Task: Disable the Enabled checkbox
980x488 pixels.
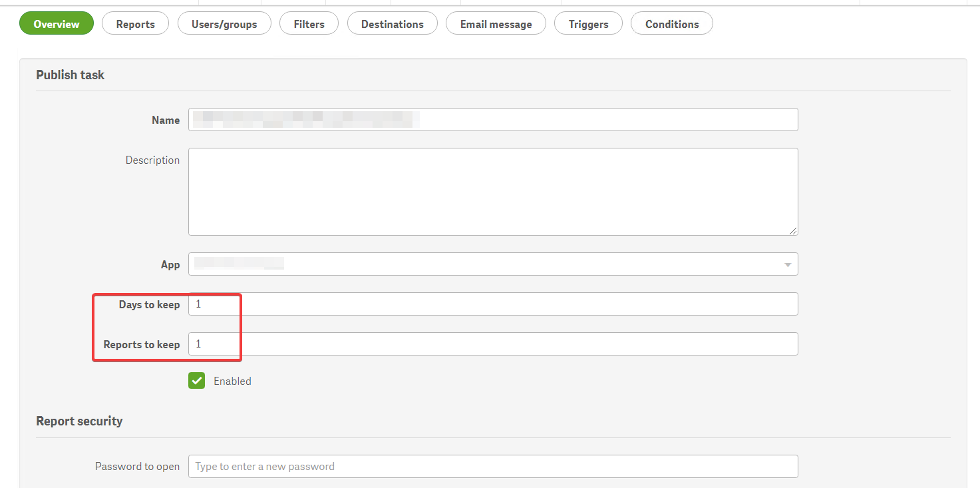Action: (196, 380)
